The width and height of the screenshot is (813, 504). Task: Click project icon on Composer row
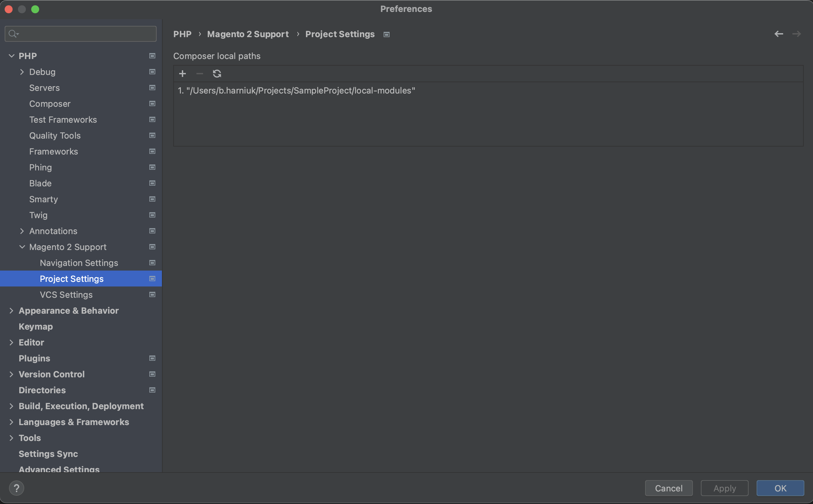(x=152, y=104)
